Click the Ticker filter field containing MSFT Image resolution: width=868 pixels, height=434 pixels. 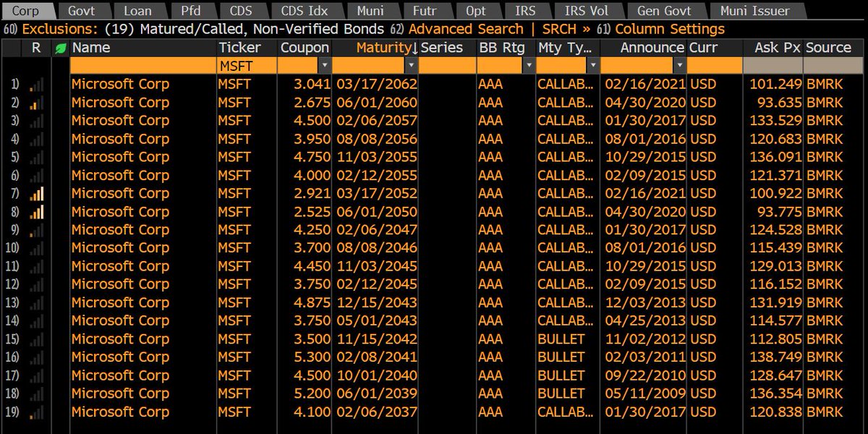point(247,66)
